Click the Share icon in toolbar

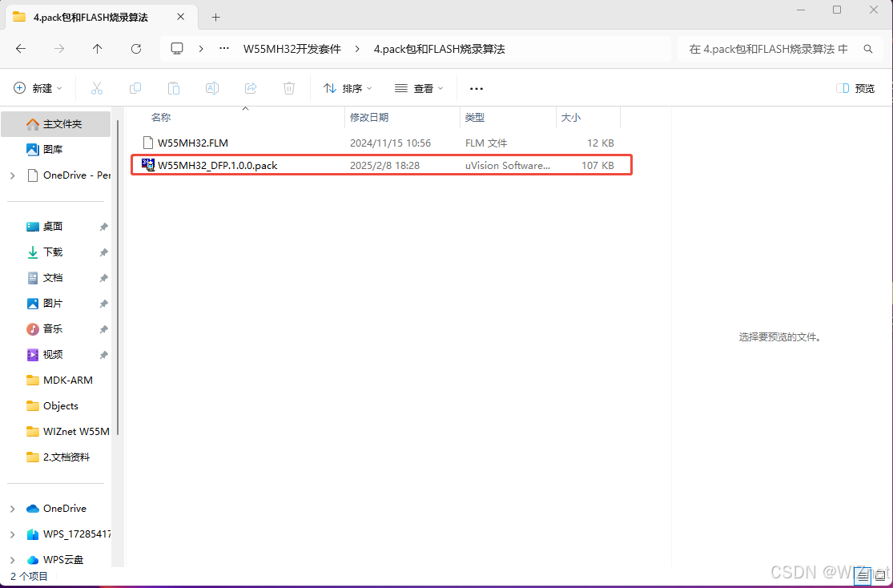point(251,88)
